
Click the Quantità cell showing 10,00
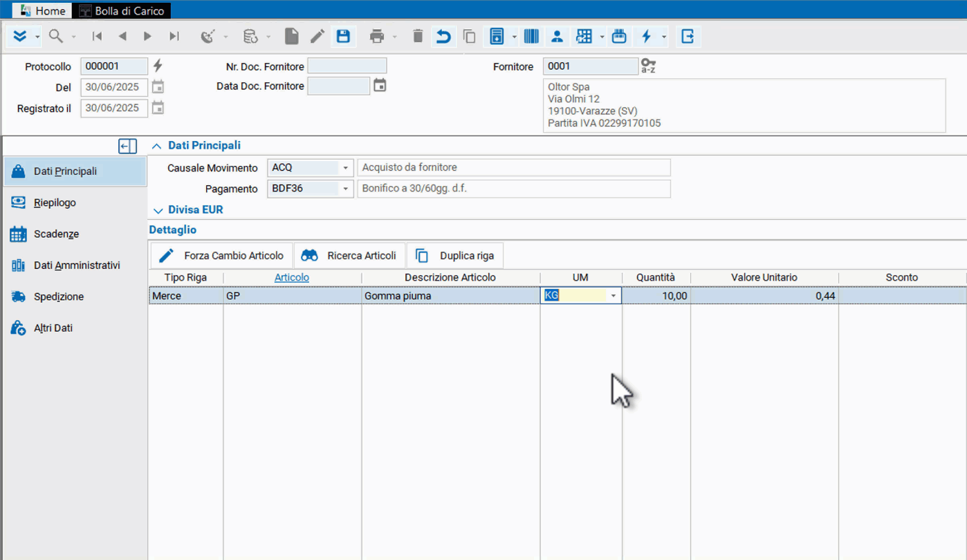[656, 296]
